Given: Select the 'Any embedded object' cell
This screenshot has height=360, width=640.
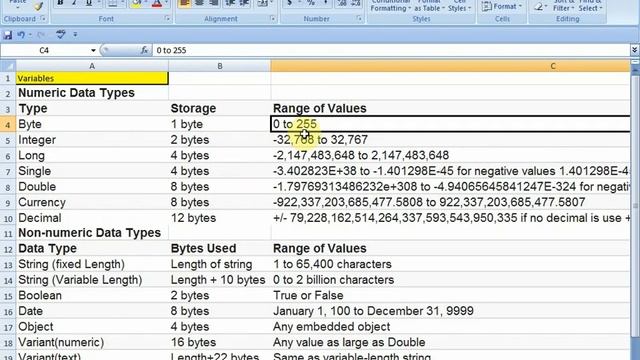Looking at the screenshot, I should point(450,327).
